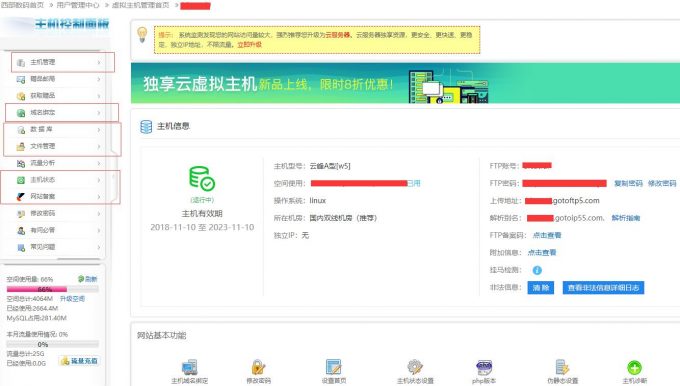Screen dimensions: 680x386
Task: Click 点击查看 beside 附加信息
Action: pyautogui.click(x=542, y=253)
